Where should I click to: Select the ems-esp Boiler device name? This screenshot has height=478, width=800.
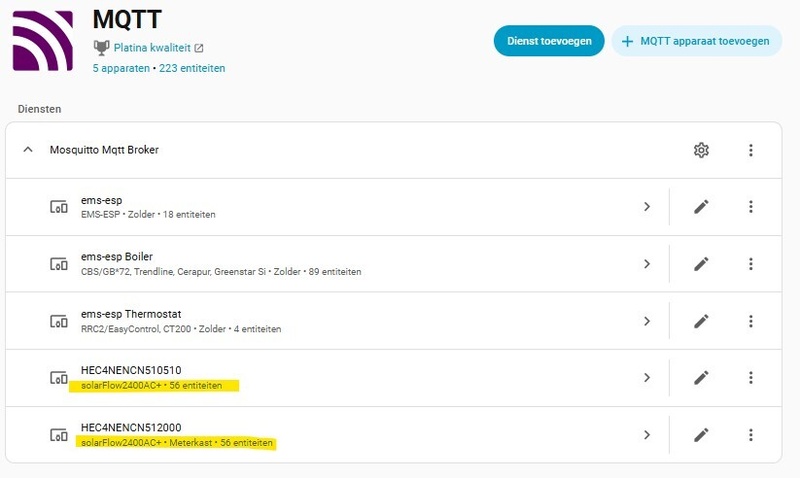click(117, 257)
